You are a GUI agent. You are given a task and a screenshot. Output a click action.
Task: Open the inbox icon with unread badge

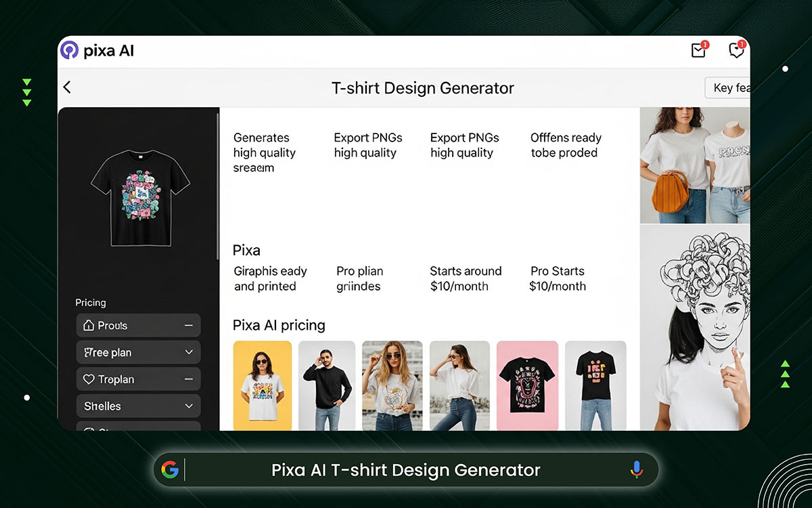point(698,50)
